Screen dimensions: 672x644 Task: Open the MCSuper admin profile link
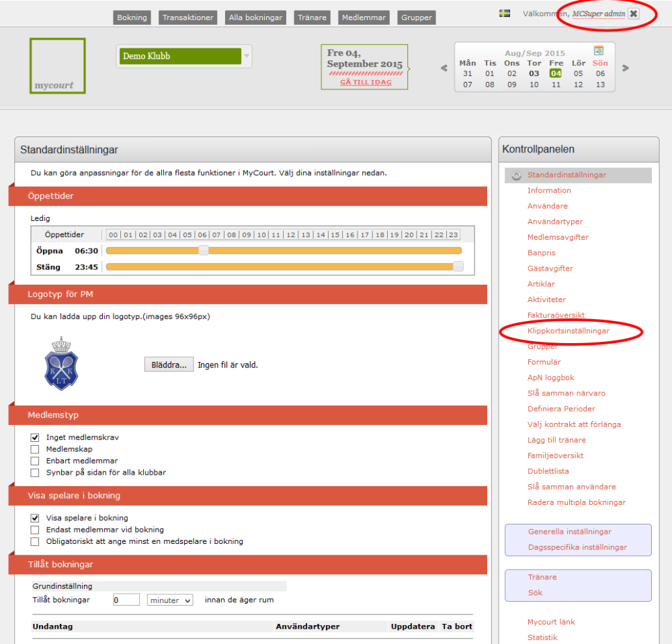(x=599, y=13)
